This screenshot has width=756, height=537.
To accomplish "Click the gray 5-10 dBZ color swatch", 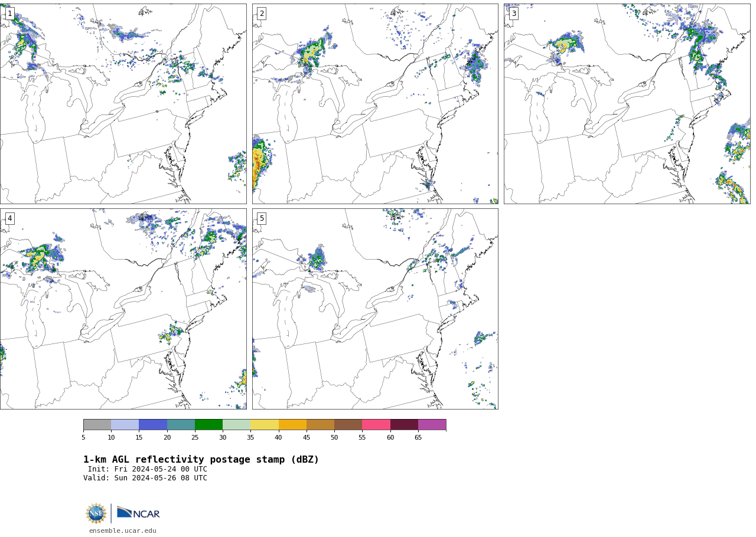I will 97,425.
